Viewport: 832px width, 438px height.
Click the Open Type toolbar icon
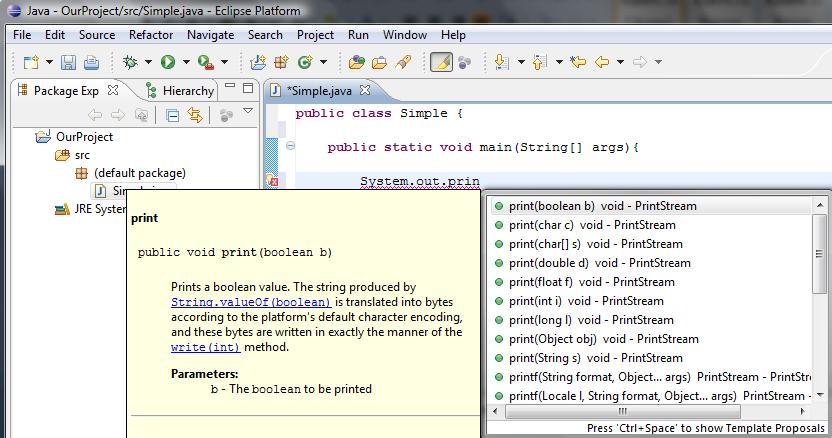pos(357,62)
